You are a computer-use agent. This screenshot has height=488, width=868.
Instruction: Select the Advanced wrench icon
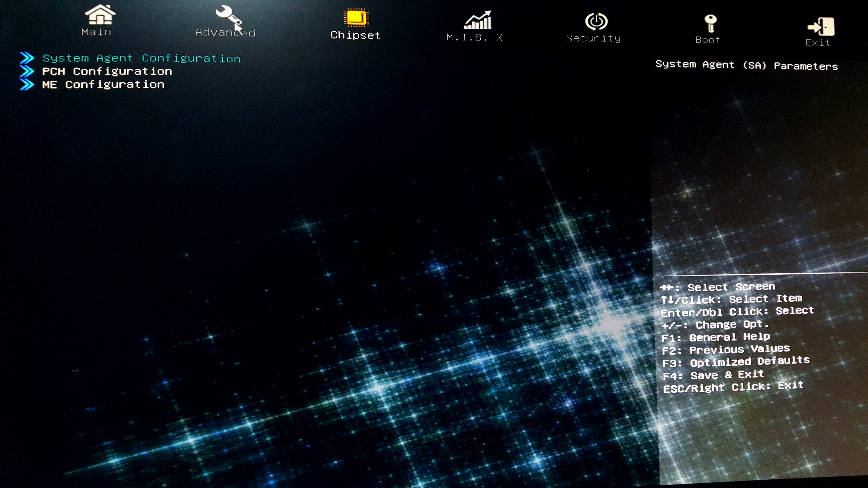228,16
